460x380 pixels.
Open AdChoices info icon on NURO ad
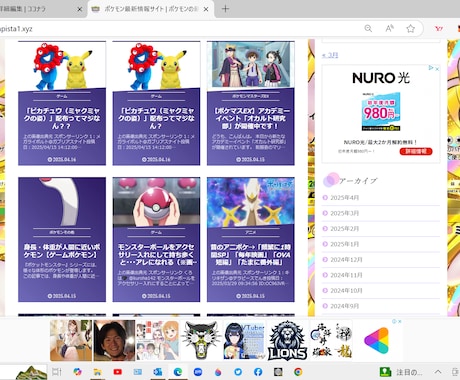(431, 68)
